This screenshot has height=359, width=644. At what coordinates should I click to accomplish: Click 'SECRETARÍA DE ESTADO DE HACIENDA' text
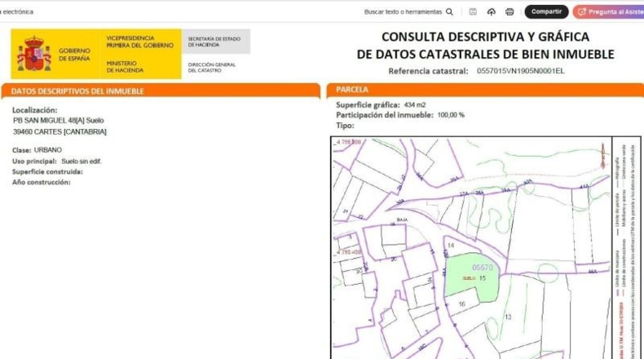pos(214,42)
